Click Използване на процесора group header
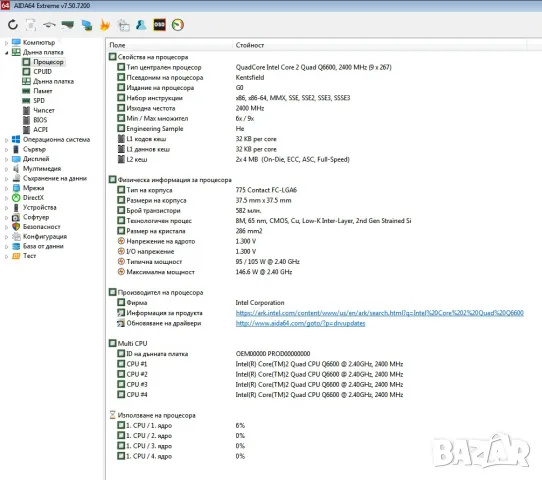The image size is (542, 480). [x=152, y=415]
